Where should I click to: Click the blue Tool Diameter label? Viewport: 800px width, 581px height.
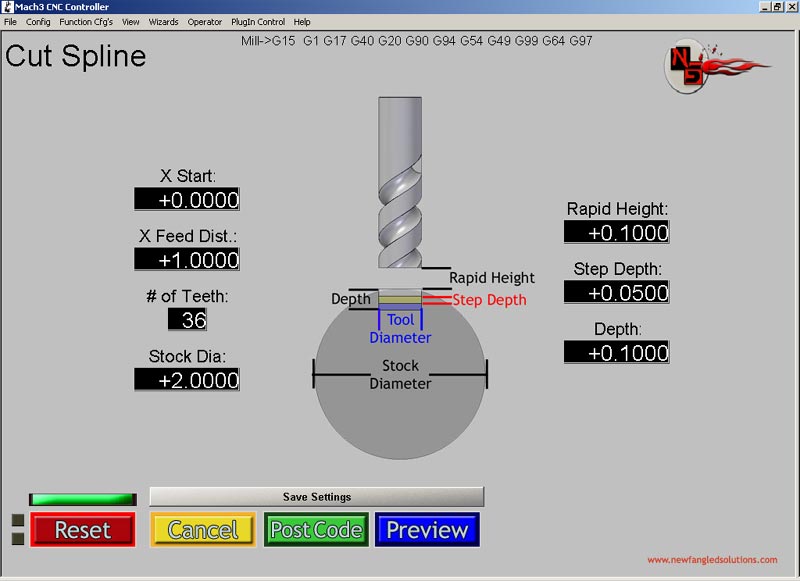coord(401,329)
